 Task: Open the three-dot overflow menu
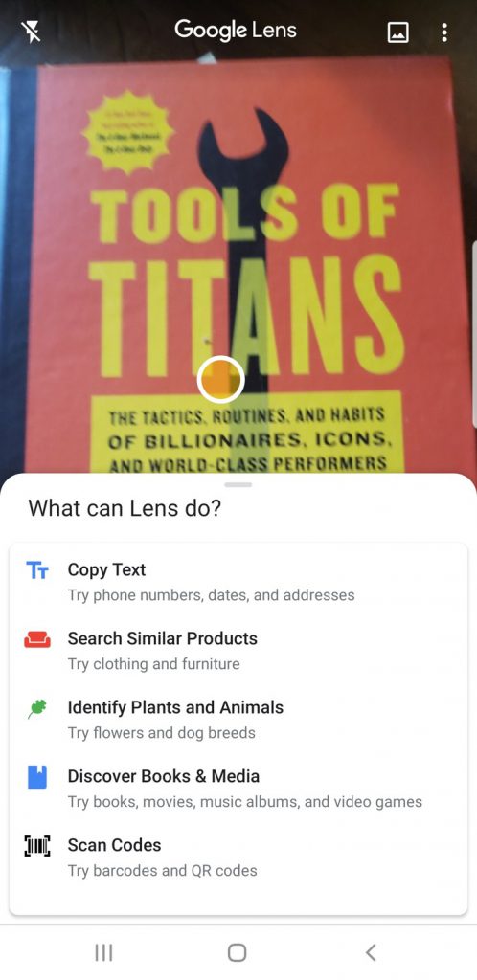point(443,32)
